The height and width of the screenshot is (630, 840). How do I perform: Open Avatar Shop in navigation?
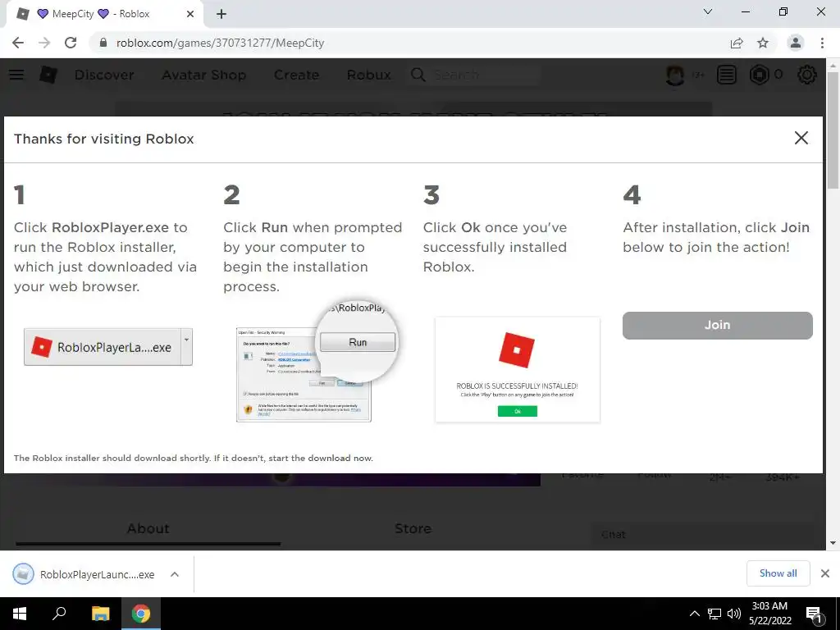(204, 75)
